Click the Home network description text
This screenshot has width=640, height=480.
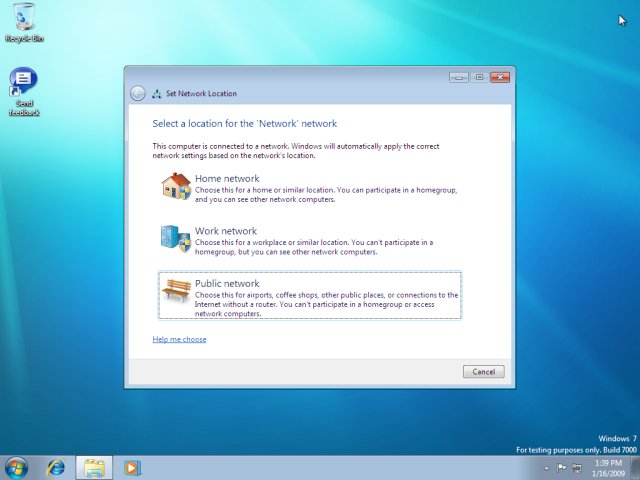pos(326,195)
